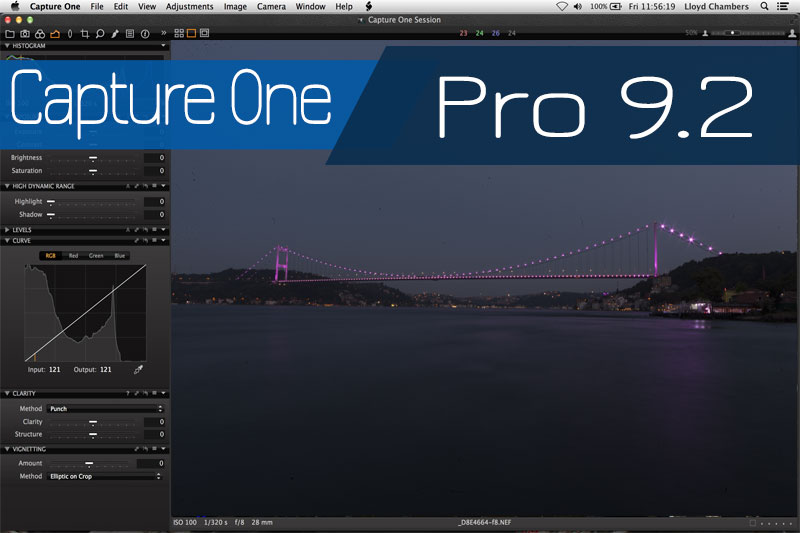Open the Adjustments menu
Image resolution: width=800 pixels, height=533 pixels.
point(189,6)
